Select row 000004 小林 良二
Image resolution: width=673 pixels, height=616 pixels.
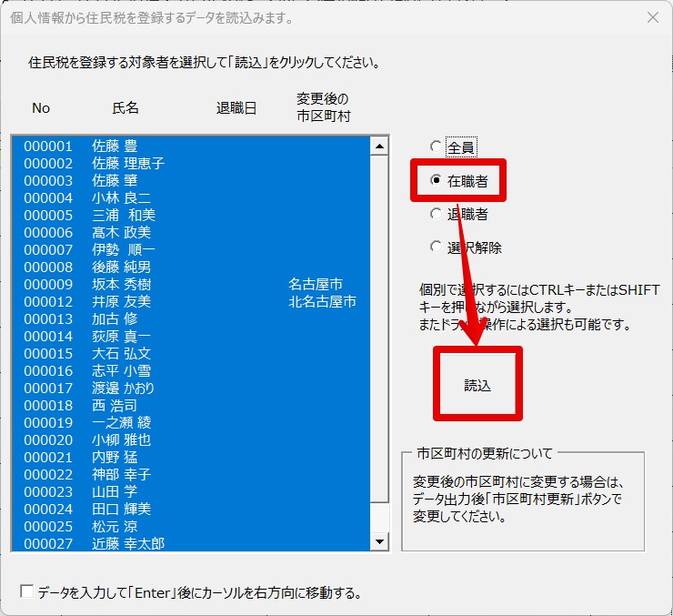point(191,197)
